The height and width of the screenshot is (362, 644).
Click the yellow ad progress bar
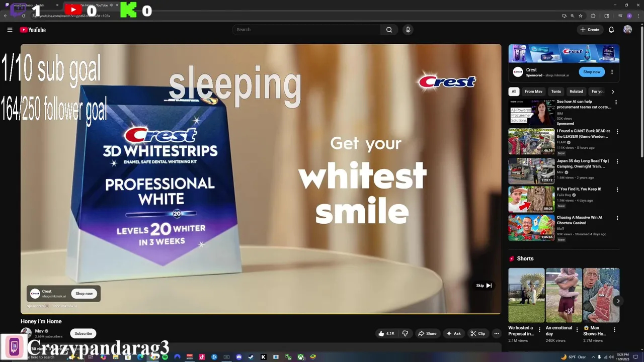coord(261,314)
